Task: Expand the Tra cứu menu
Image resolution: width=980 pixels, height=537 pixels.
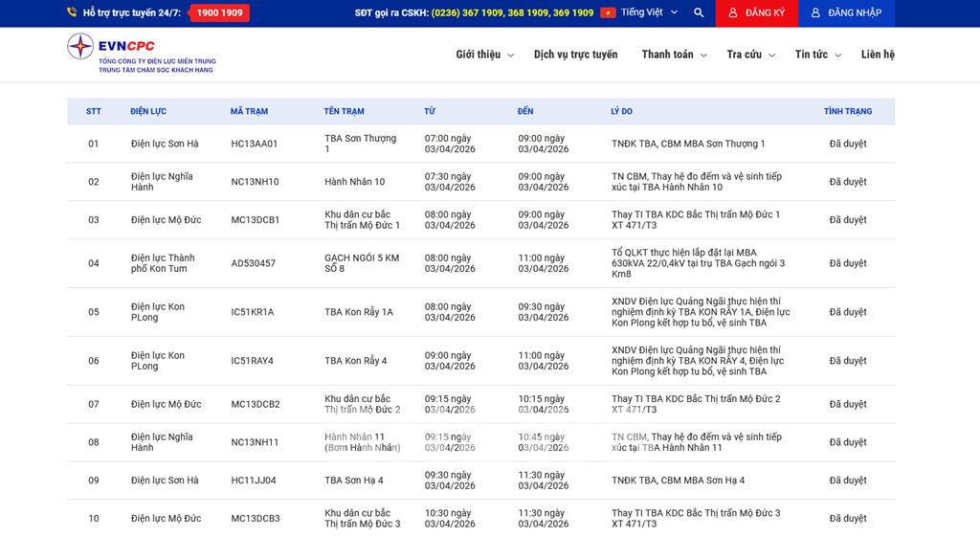Action: tap(750, 55)
